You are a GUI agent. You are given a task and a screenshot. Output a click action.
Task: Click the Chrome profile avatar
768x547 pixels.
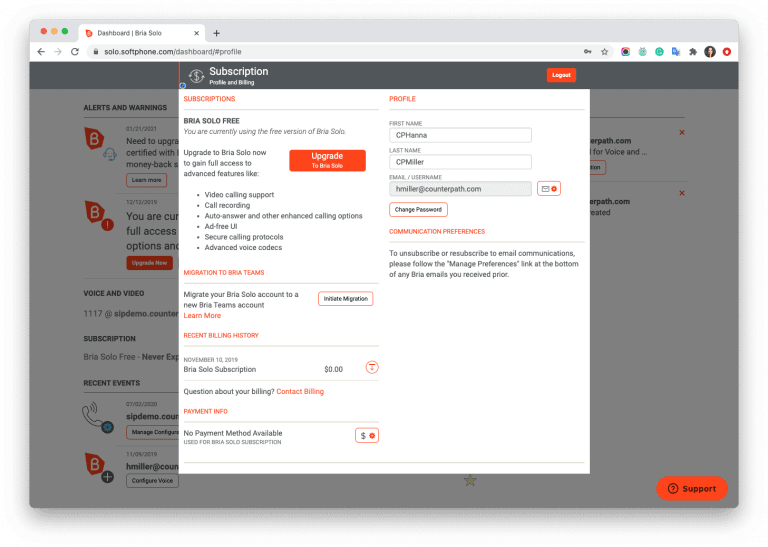tap(709, 51)
